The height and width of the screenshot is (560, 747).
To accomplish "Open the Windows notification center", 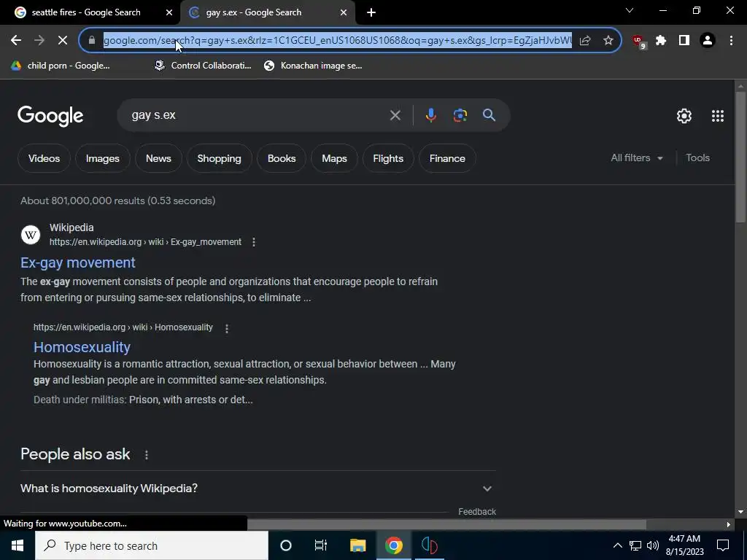I will (723, 545).
